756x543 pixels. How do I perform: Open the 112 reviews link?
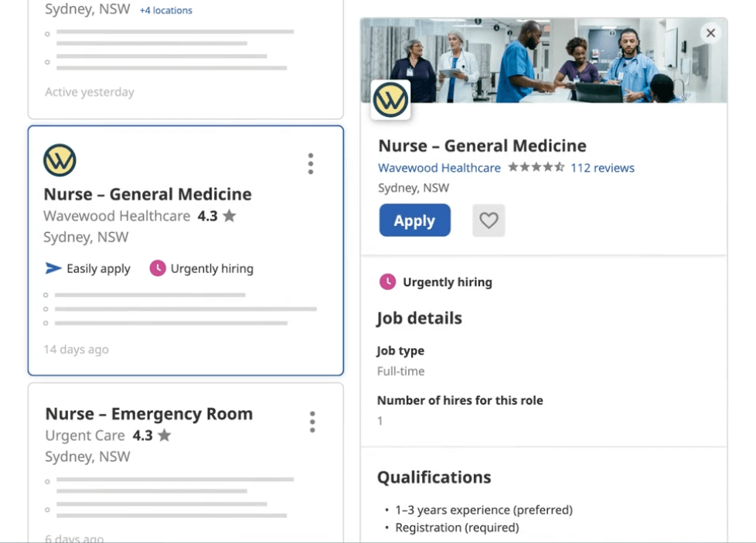pyautogui.click(x=602, y=168)
